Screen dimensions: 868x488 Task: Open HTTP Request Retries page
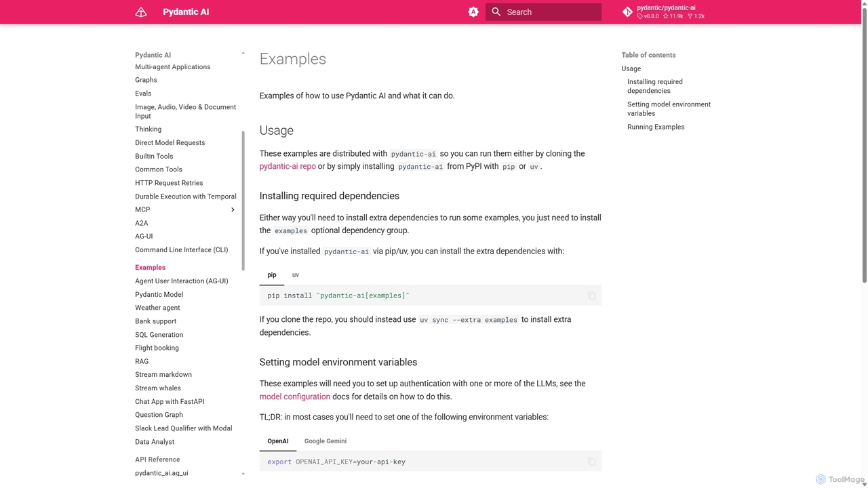point(169,183)
